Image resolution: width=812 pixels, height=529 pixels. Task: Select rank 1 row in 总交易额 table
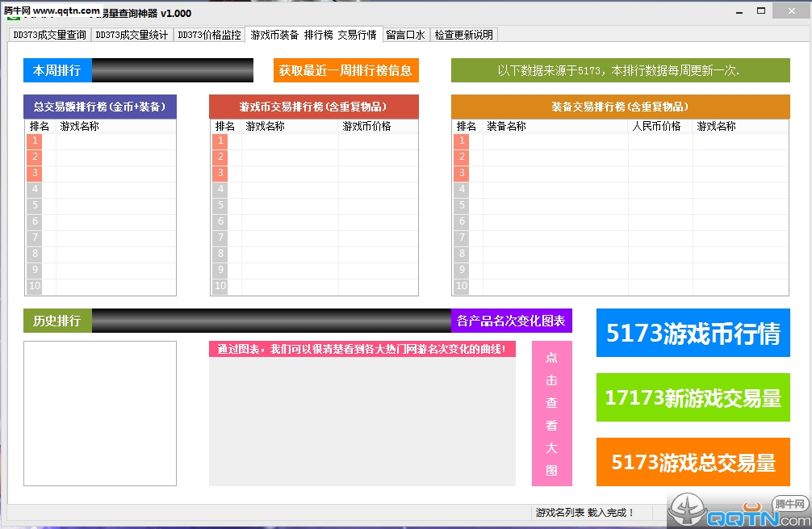pyautogui.click(x=100, y=141)
